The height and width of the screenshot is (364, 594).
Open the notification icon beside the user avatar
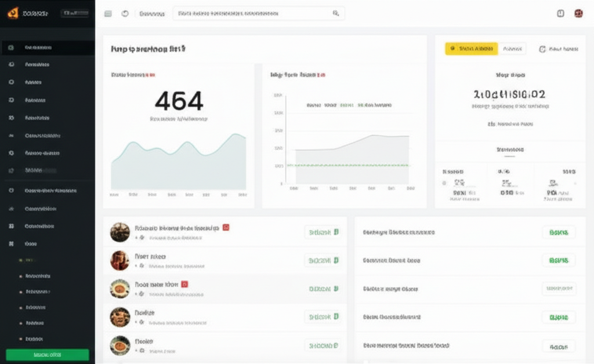click(x=560, y=13)
